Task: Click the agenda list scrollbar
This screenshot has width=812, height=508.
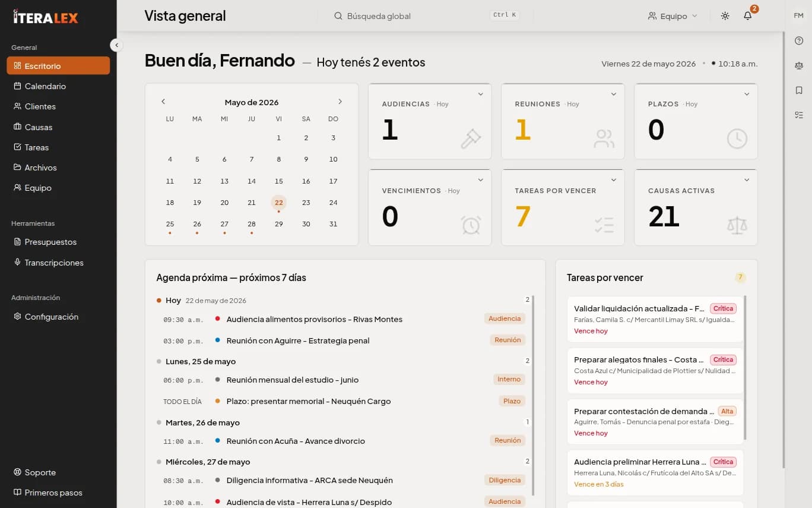Action: 532,395
